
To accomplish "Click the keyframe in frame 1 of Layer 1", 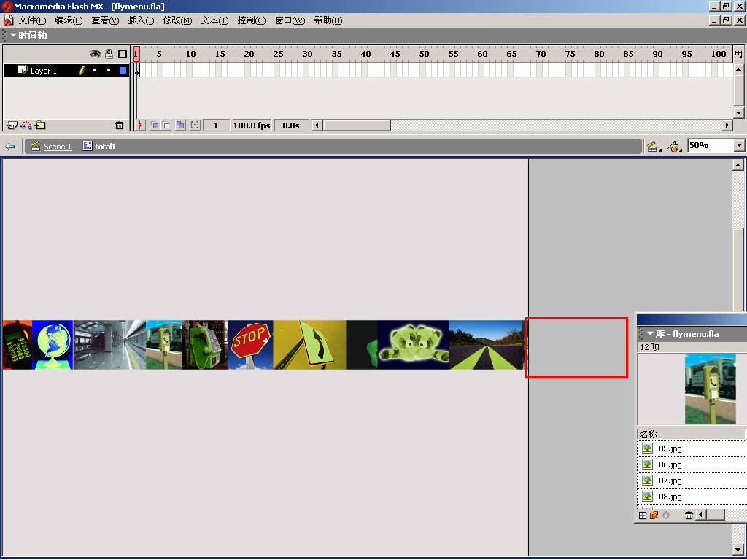I will coord(136,71).
